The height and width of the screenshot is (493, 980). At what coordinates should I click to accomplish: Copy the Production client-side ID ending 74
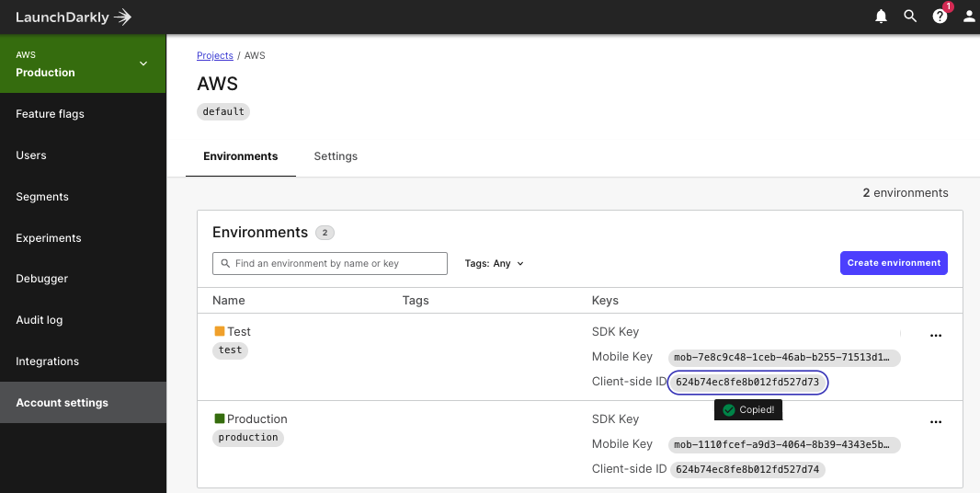747,470
